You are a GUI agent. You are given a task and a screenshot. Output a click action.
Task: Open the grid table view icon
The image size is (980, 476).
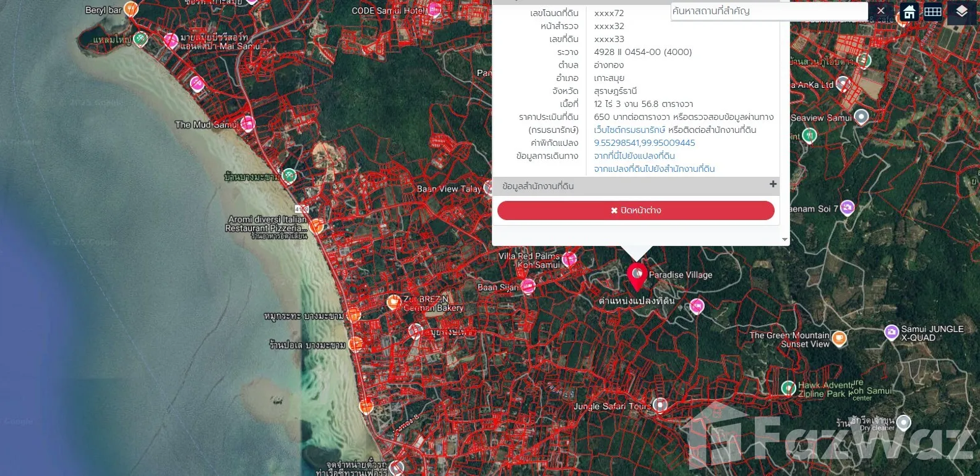coord(932,12)
